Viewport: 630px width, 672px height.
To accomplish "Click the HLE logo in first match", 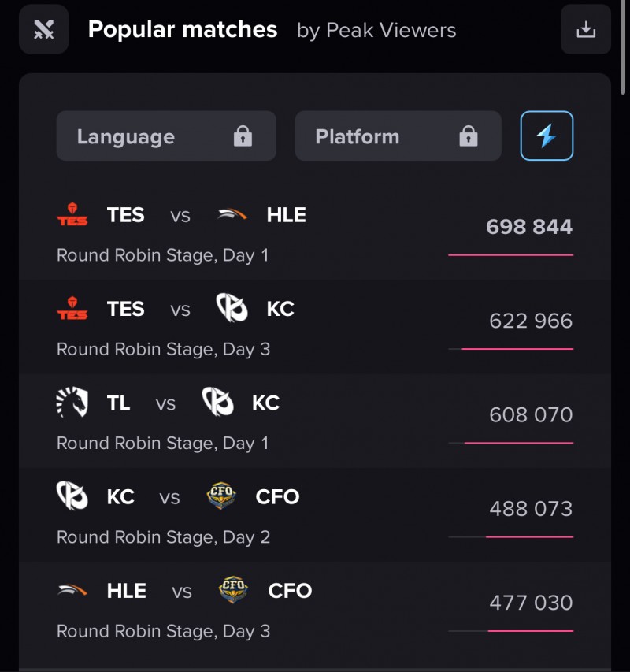I will (x=232, y=214).
